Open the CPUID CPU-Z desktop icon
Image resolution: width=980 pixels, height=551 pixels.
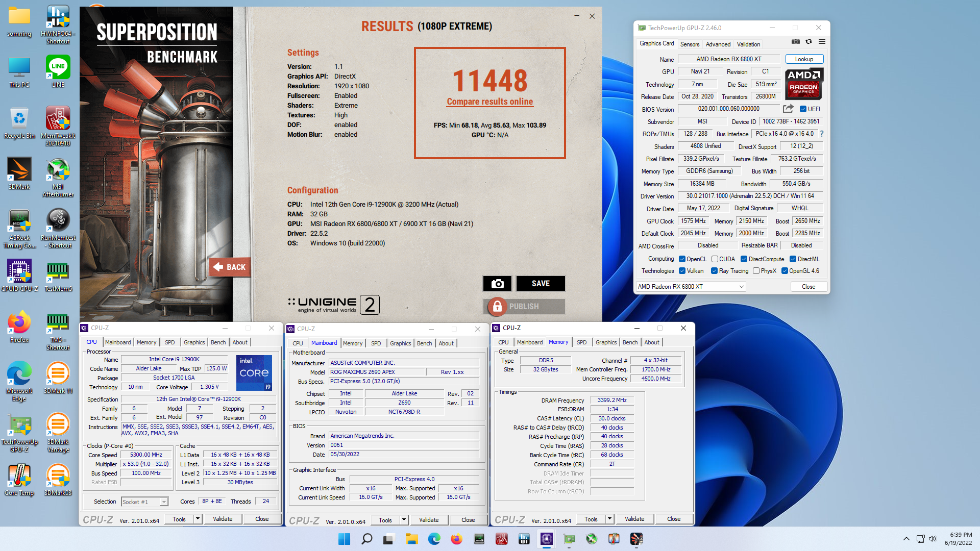(x=19, y=275)
